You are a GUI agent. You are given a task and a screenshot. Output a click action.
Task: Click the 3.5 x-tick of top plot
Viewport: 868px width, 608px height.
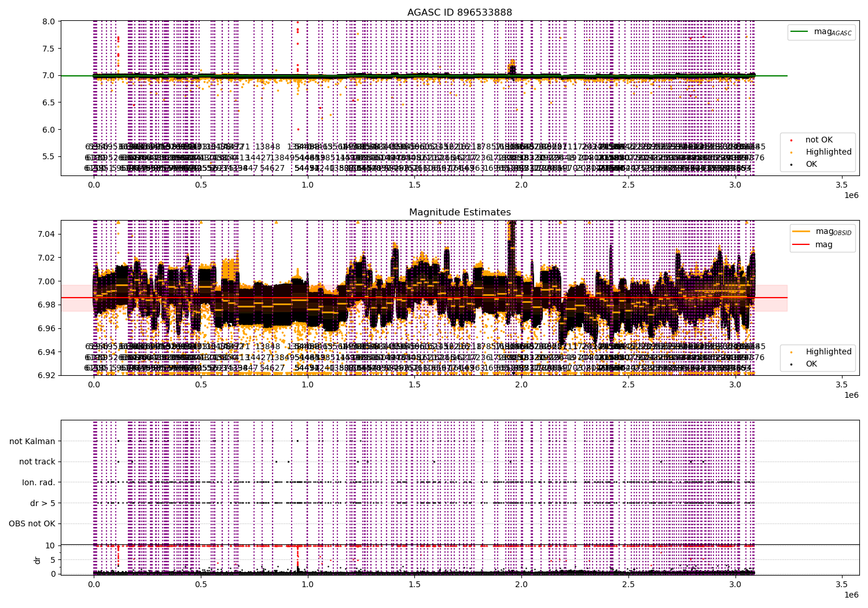coord(842,186)
